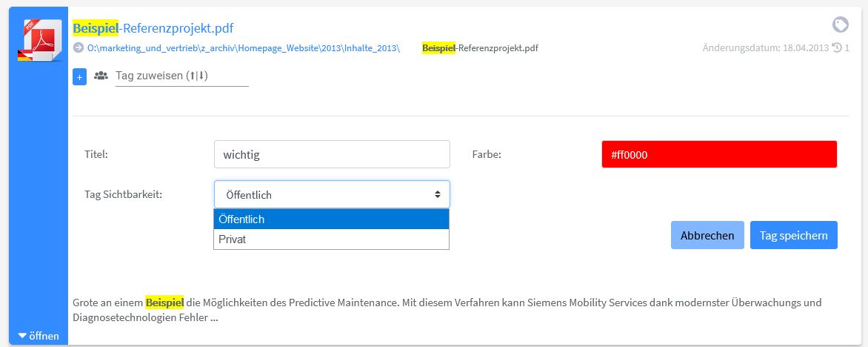
Task: Click the users group icon
Action: tap(101, 76)
